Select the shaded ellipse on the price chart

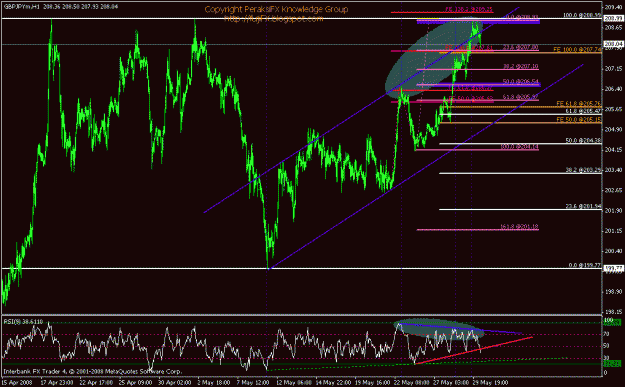434,58
